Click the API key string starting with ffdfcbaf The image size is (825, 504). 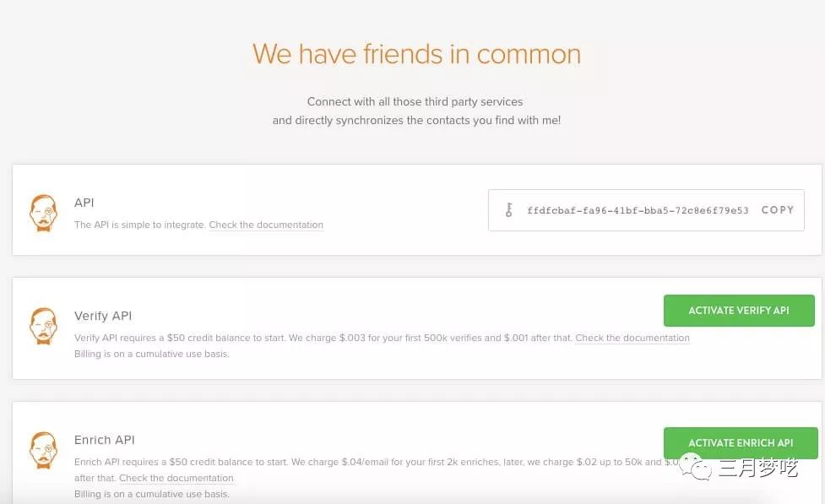click(x=638, y=210)
